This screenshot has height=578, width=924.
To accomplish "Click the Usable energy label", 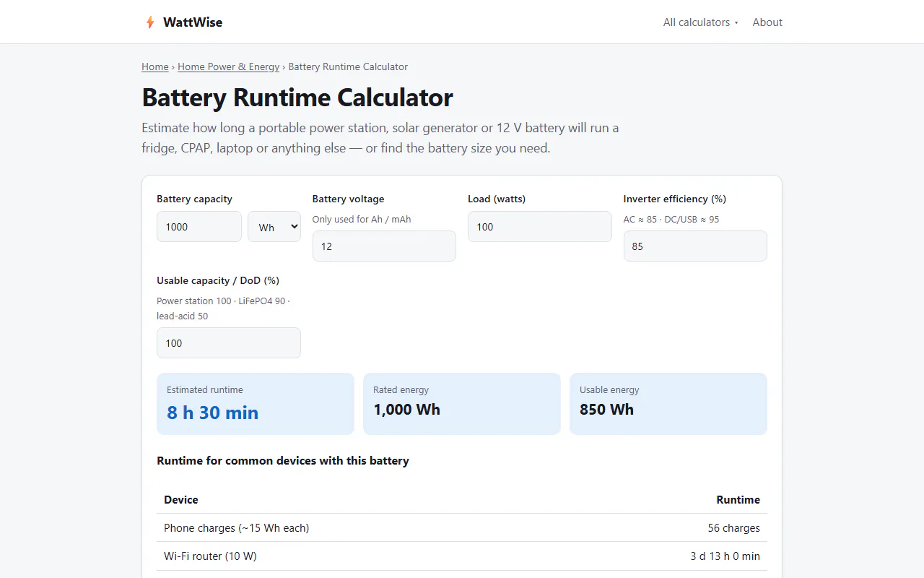I will coord(609,390).
